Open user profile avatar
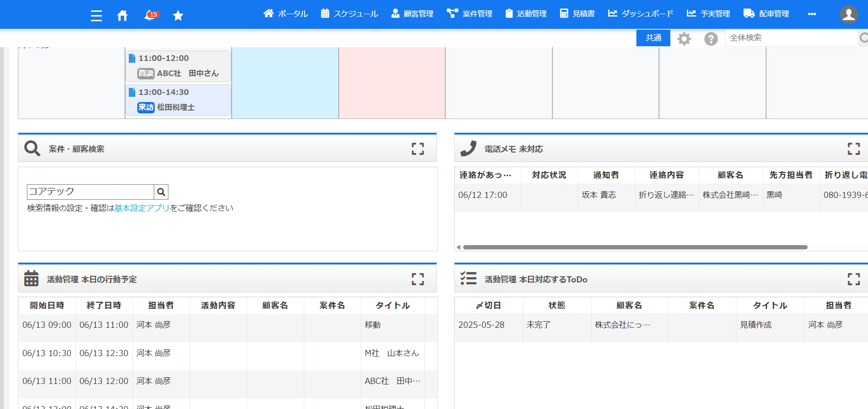 [848, 14]
